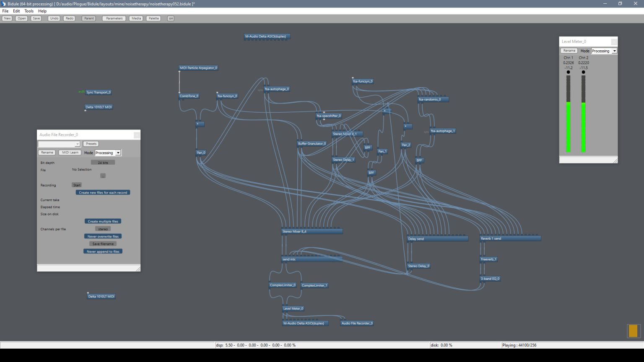Toggle the 'on' processing button
The height and width of the screenshot is (362, 644).
(x=171, y=18)
